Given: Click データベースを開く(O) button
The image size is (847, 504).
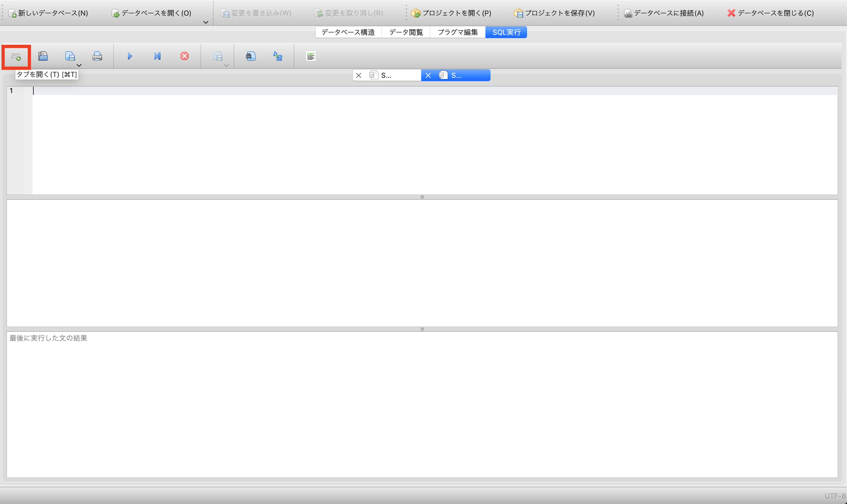Looking at the screenshot, I should 152,13.
